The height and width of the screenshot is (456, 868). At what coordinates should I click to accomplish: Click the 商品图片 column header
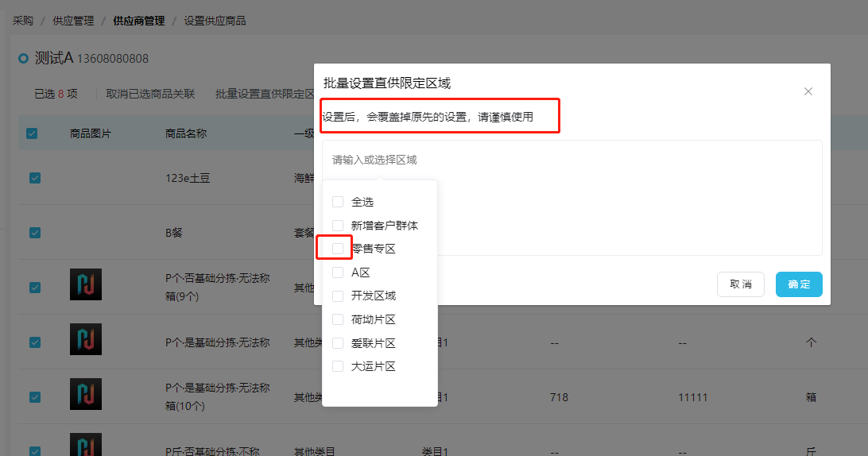coord(91,133)
